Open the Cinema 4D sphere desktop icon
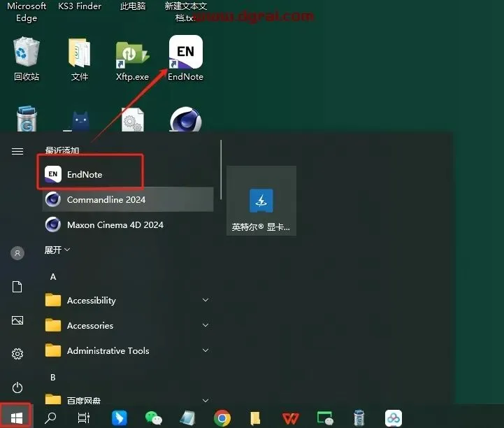504x428 pixels. click(185, 119)
